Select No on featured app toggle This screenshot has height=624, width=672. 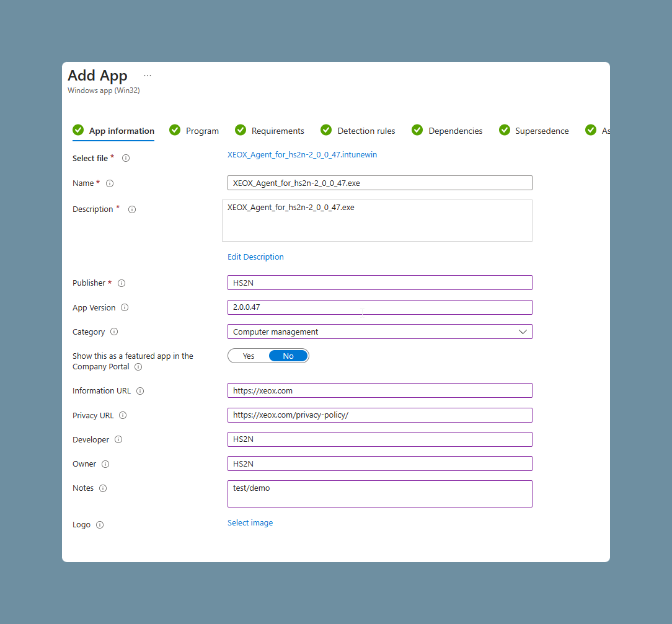click(288, 356)
